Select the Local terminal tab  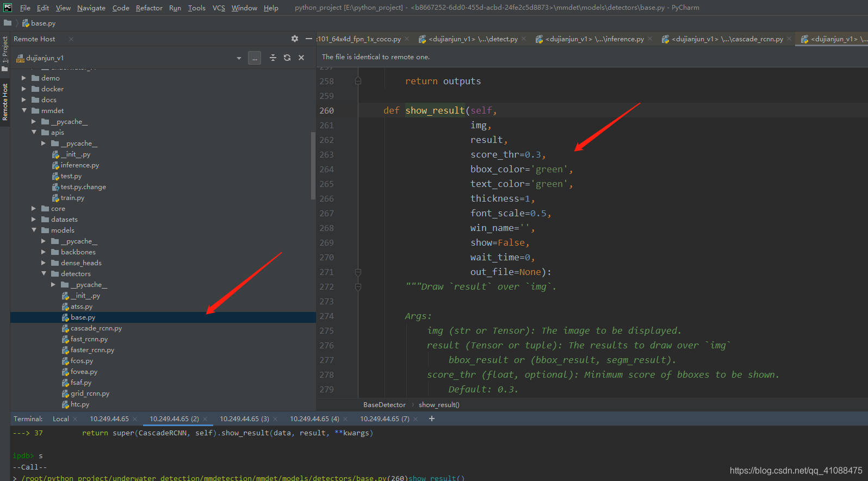[x=61, y=419]
